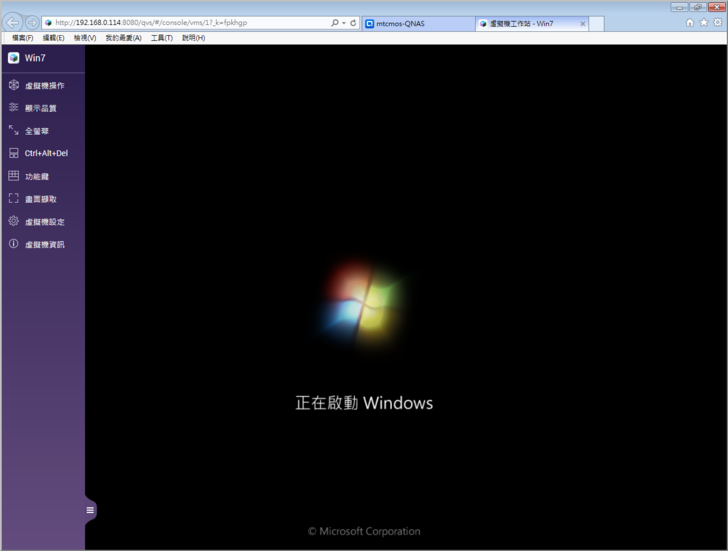Take a screenshot with 畫面擷取 icon

coord(14,199)
